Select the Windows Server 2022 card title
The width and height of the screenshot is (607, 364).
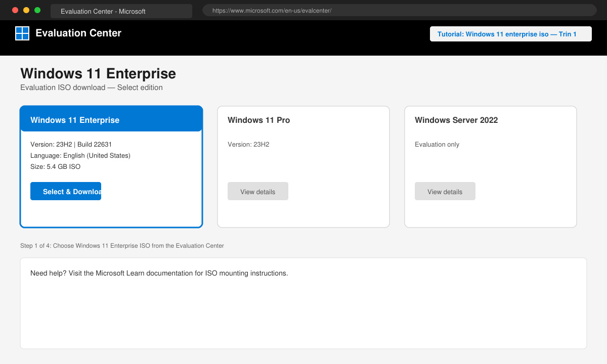click(x=456, y=120)
